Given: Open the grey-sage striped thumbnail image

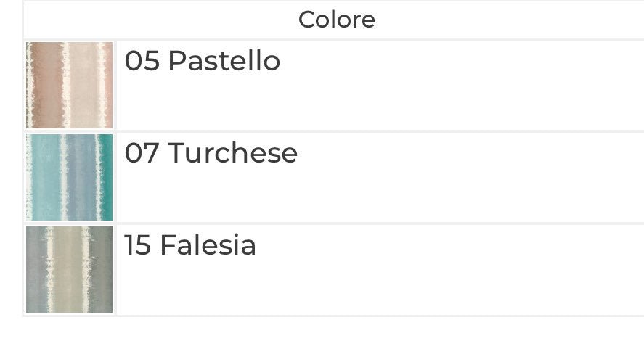Looking at the screenshot, I should click(x=70, y=270).
